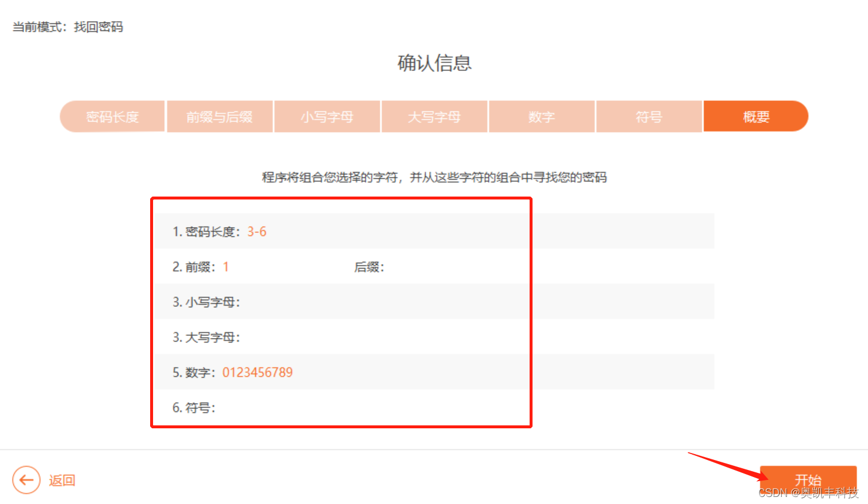Click the 返回 link text
This screenshot has height=504, width=868.
pyautogui.click(x=62, y=481)
